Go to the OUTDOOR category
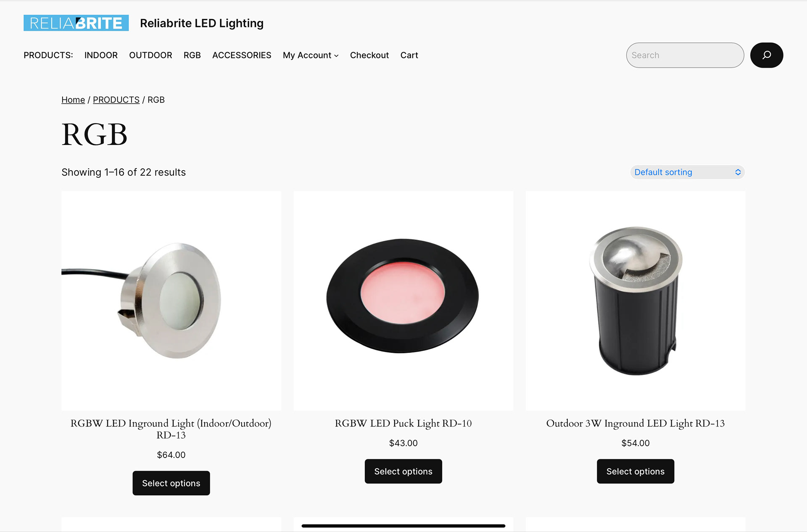The width and height of the screenshot is (807, 532). coord(150,55)
